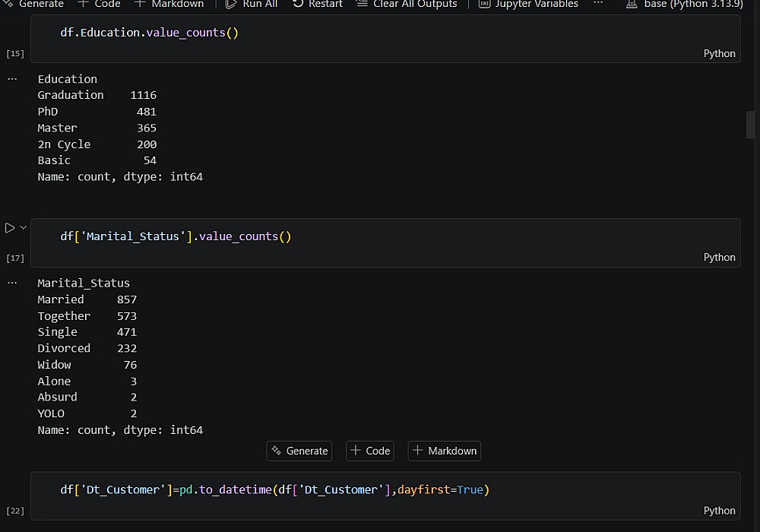
Task: Open more toolbar actions ellipsis
Action: (598, 4)
